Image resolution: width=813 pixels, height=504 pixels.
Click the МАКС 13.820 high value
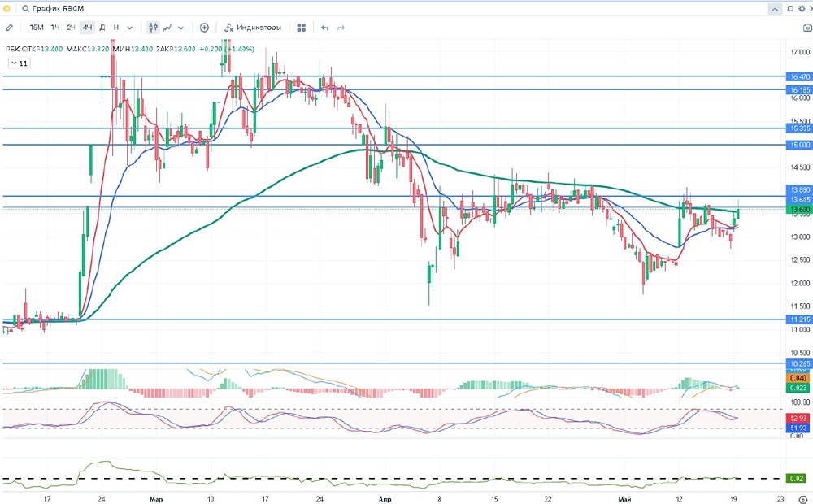(x=87, y=49)
